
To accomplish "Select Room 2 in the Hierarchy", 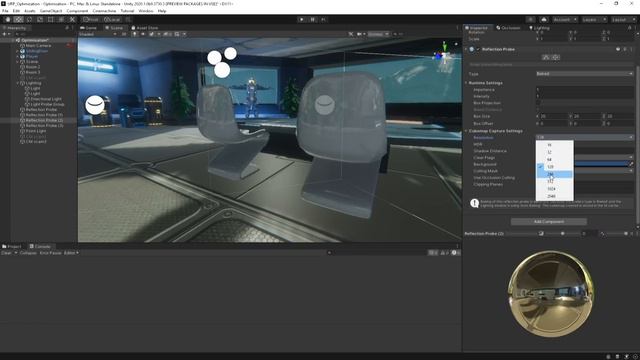I will coord(33,67).
